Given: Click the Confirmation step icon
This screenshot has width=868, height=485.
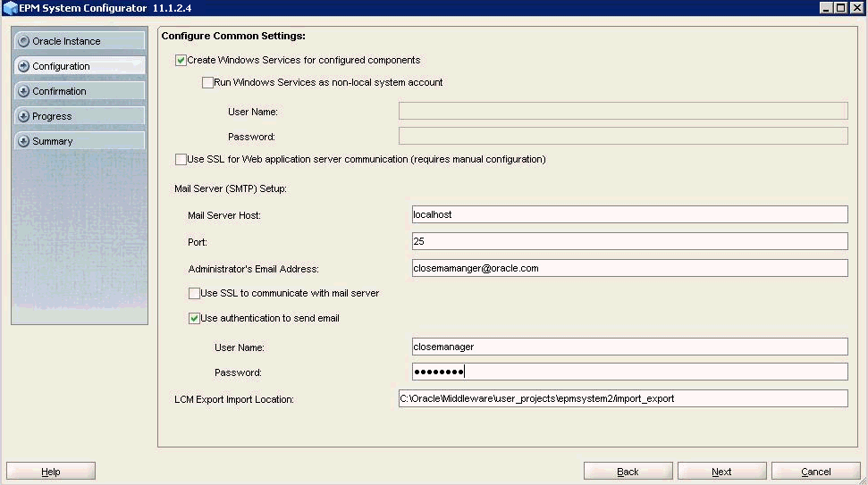Looking at the screenshot, I should click(23, 91).
